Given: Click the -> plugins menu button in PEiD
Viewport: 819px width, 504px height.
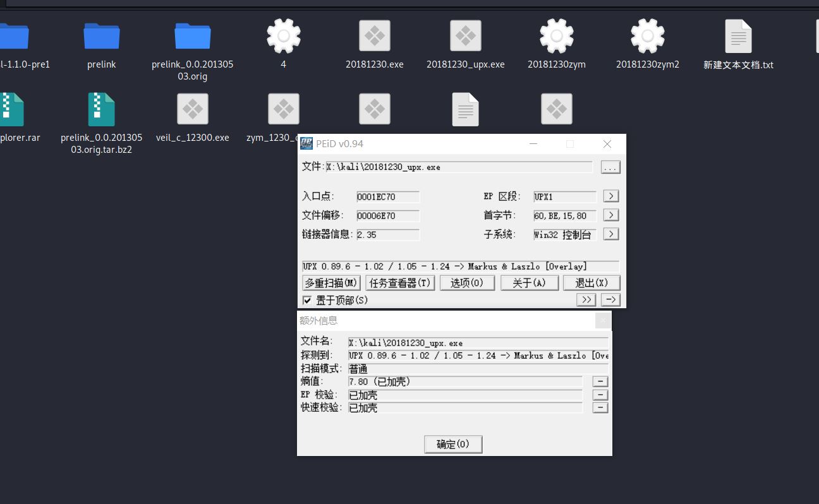Looking at the screenshot, I should pos(610,299).
